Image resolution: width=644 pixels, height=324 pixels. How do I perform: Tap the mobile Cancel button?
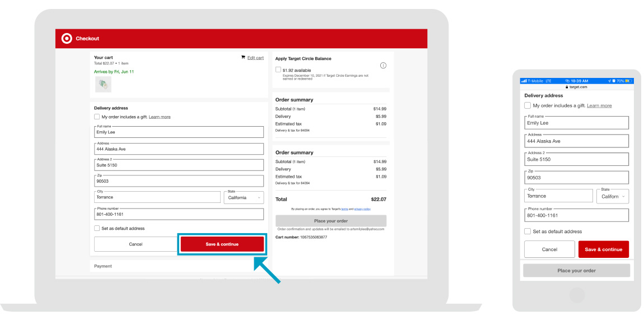point(549,249)
